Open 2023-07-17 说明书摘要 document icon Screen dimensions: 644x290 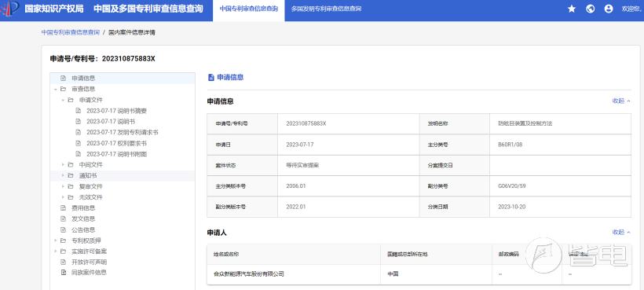click(x=79, y=111)
